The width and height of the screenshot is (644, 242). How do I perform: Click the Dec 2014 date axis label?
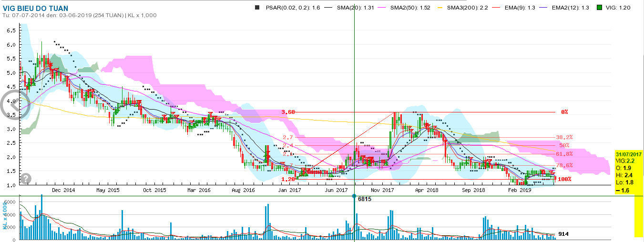[x=63, y=190]
